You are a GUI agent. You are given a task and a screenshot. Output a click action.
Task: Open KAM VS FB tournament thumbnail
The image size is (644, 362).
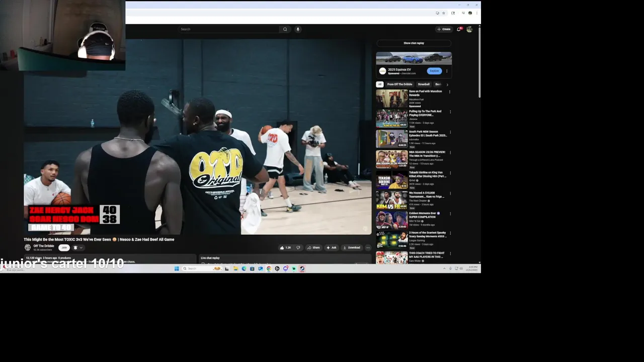pyautogui.click(x=392, y=199)
